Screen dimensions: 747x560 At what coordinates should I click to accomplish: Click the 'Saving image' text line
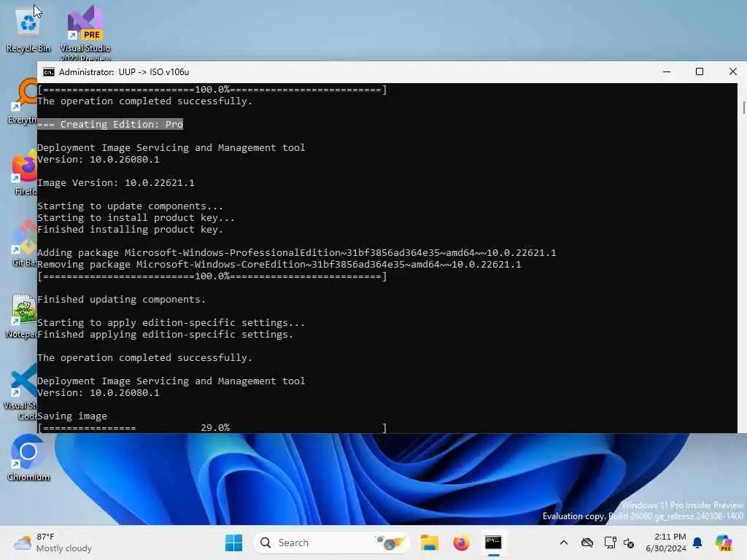point(72,416)
